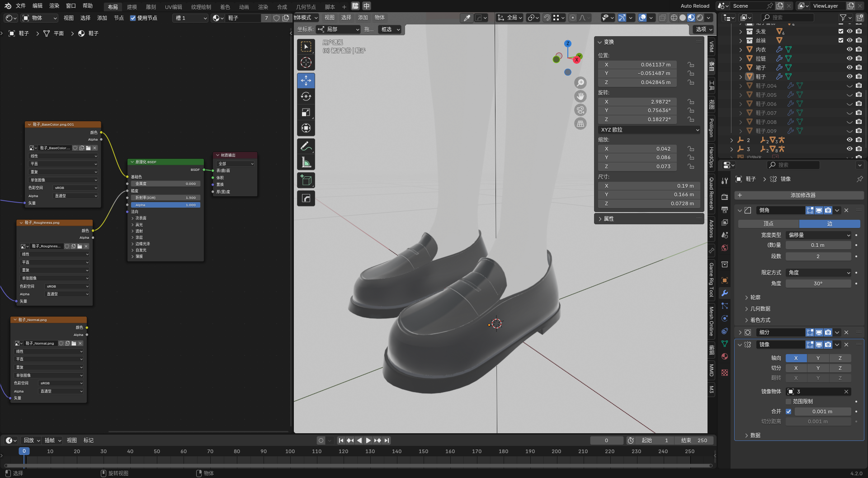Screen dimensions: 868x478
Task: Open the 宽度类型 偏移量 dropdown
Action: pyautogui.click(x=819, y=235)
